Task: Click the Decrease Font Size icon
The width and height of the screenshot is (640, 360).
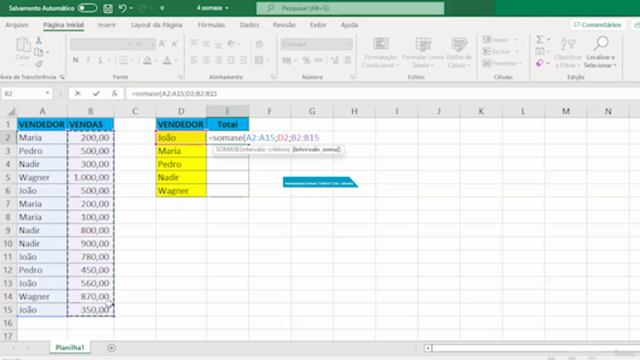Action: [175, 44]
